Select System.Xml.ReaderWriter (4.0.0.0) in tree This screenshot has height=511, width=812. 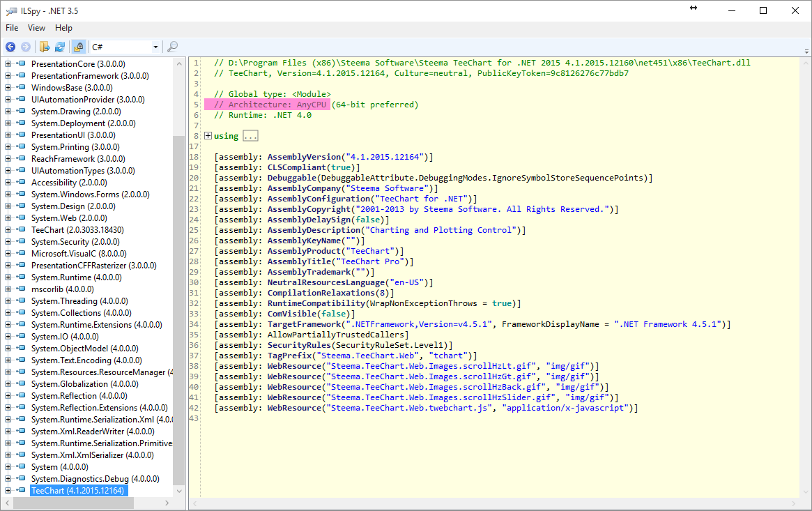[92, 432]
